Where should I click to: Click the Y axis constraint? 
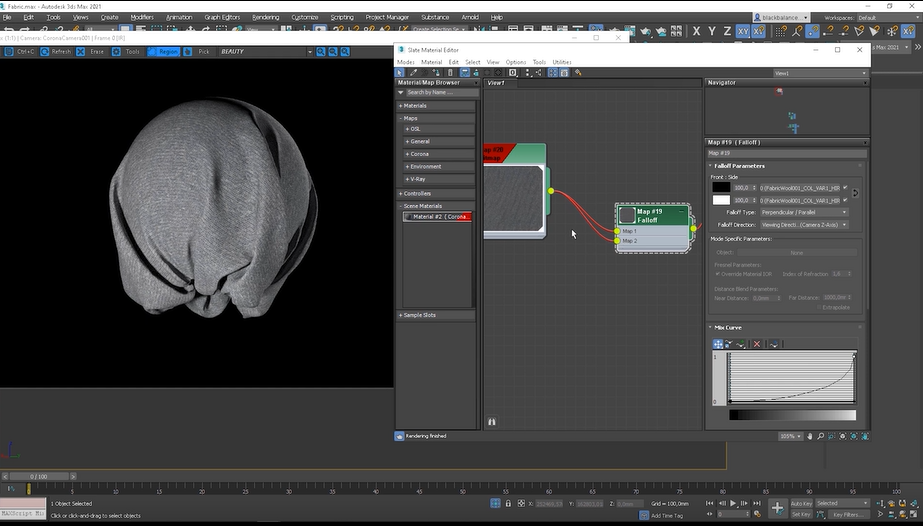click(x=712, y=31)
